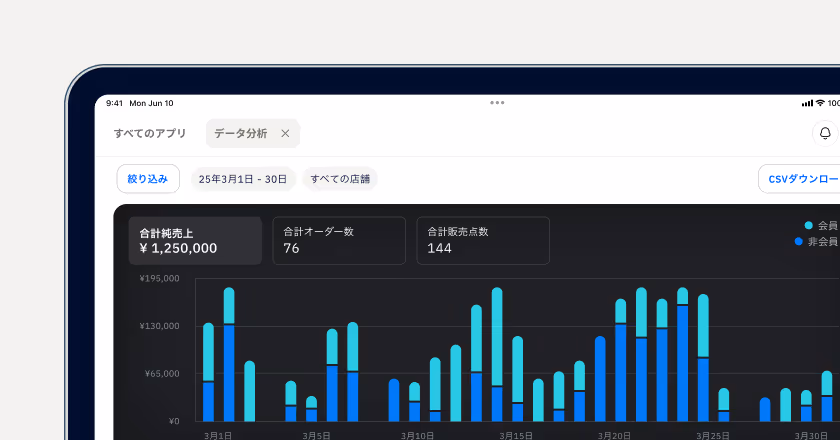Tap the 9:41 clock in status bar
The height and width of the screenshot is (440, 840).
[114, 103]
